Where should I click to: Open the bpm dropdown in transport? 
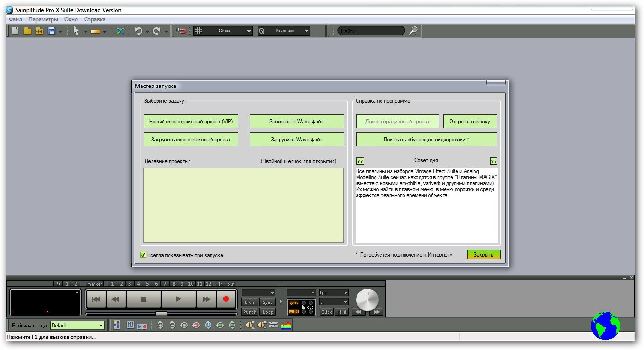[334, 292]
